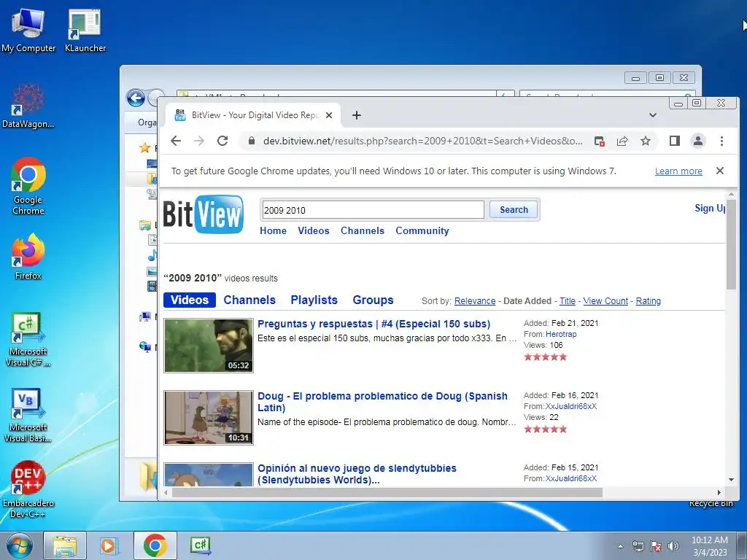Go back in Chrome
The image size is (747, 560).
click(x=176, y=141)
